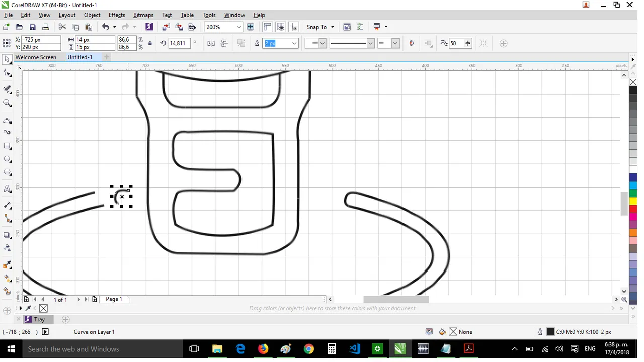Click the Save disk icon

pyautogui.click(x=32, y=27)
